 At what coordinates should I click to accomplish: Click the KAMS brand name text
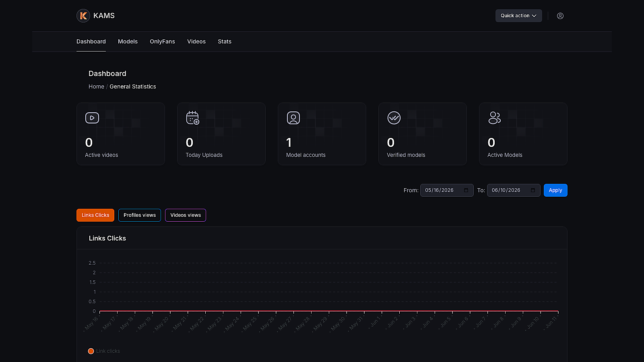(104, 16)
